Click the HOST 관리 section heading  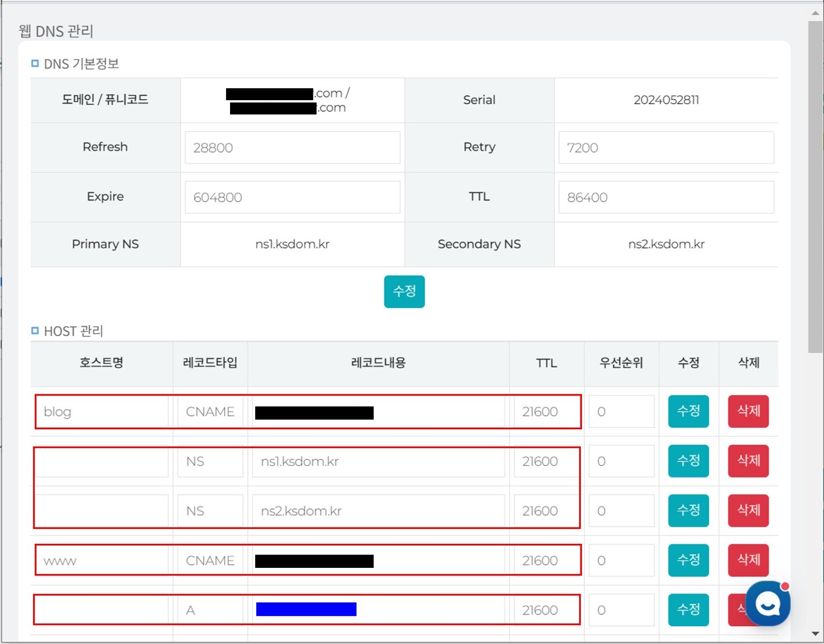coord(73,331)
